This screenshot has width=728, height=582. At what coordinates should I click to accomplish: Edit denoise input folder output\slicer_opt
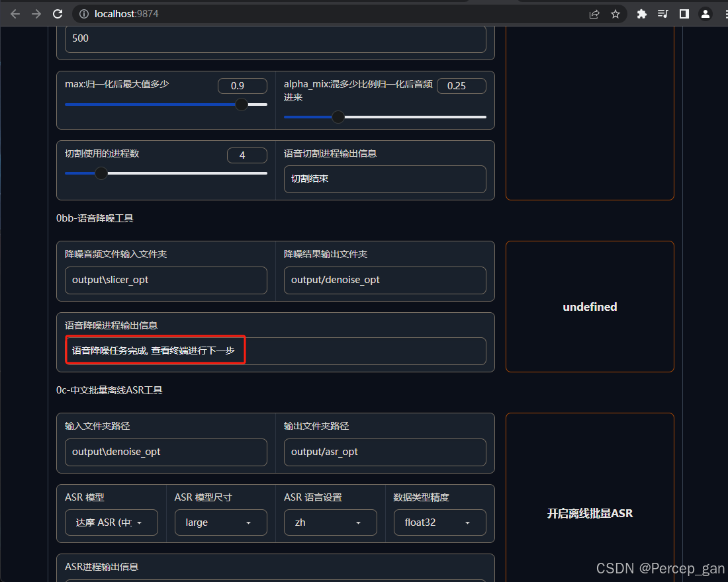pyautogui.click(x=165, y=280)
